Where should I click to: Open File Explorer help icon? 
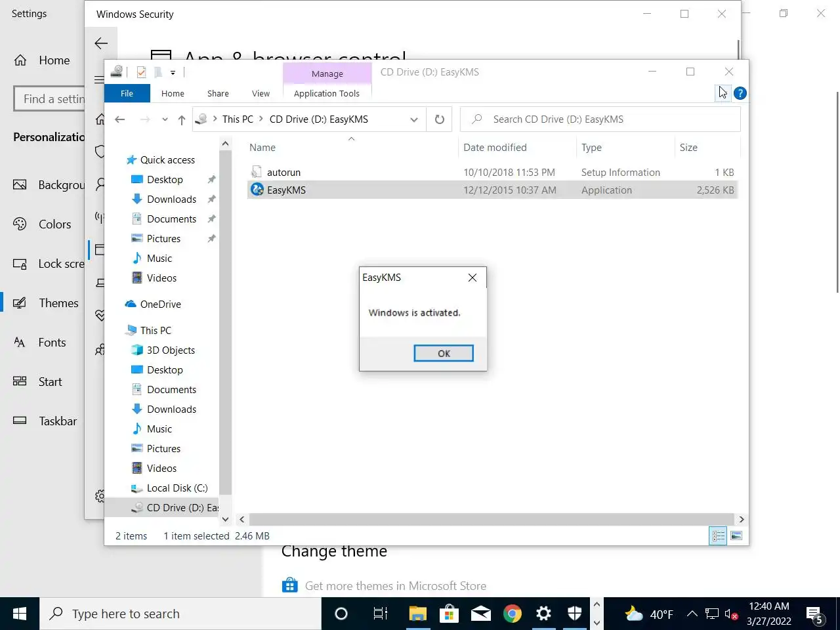[x=740, y=93]
